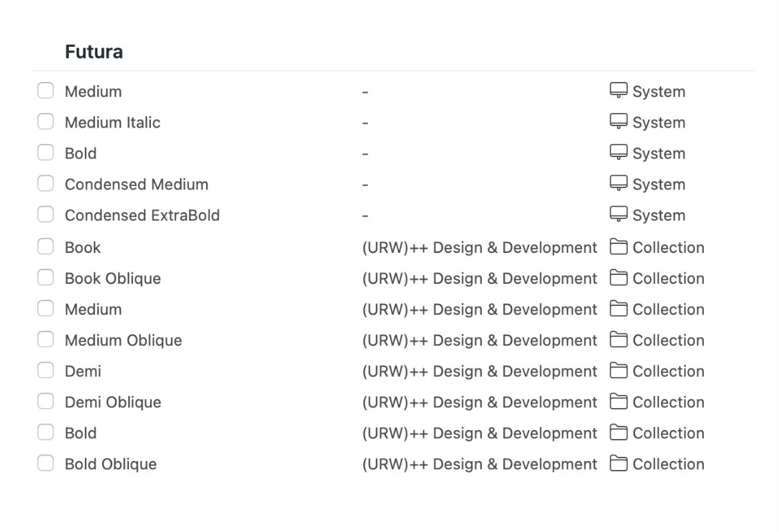
Task: Click the Collection folder icon for Demi
Action: pos(618,371)
